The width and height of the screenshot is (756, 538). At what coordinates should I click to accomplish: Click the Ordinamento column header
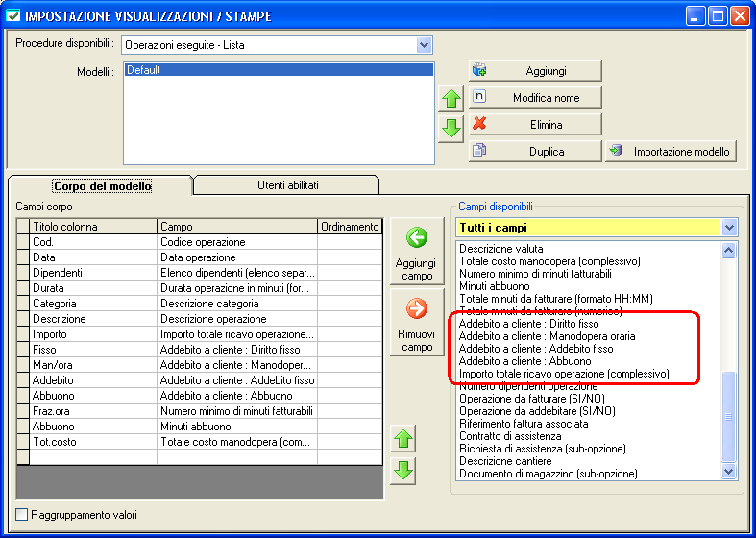(350, 227)
